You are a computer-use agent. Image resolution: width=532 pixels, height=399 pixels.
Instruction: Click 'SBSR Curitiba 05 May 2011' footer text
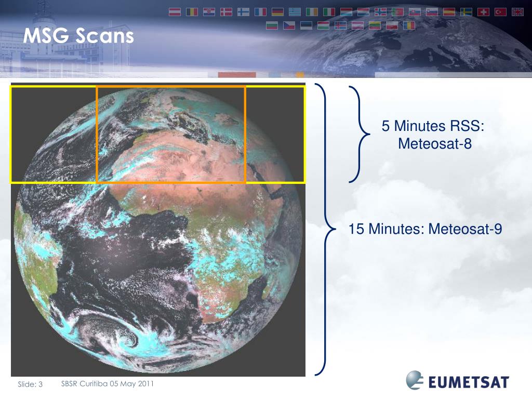click(107, 384)
